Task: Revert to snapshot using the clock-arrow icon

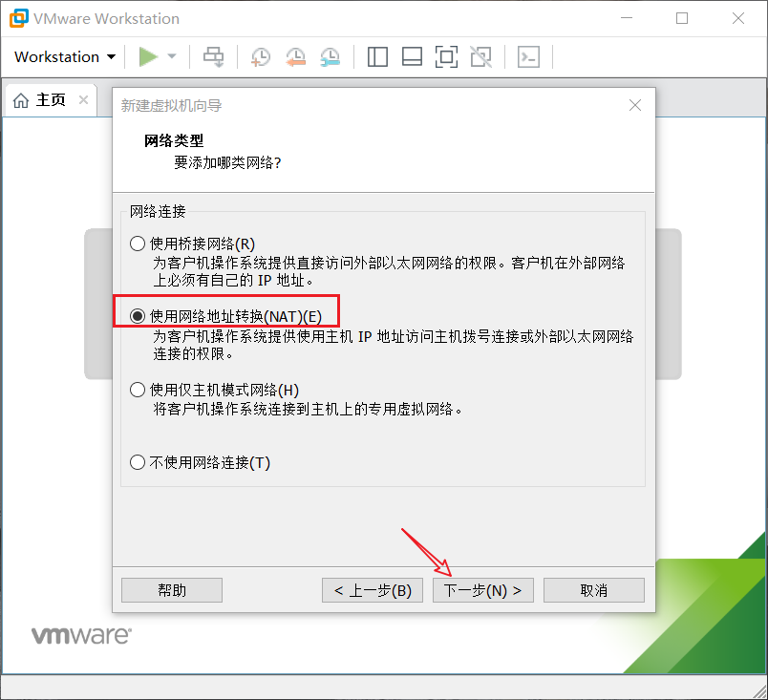Action: (x=295, y=56)
